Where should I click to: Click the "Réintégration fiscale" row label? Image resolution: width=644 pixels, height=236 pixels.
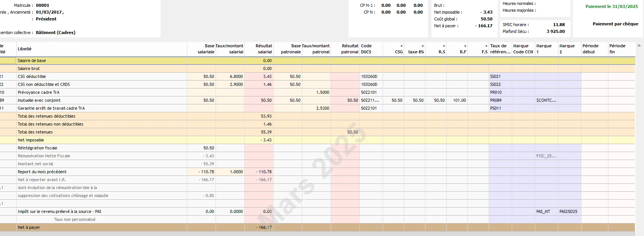click(38, 148)
